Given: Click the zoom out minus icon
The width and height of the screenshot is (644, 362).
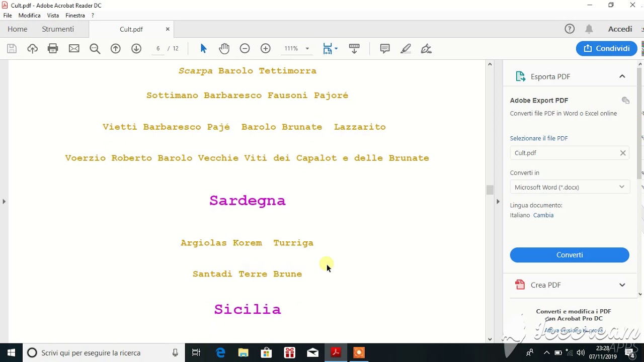Looking at the screenshot, I should point(245,49).
